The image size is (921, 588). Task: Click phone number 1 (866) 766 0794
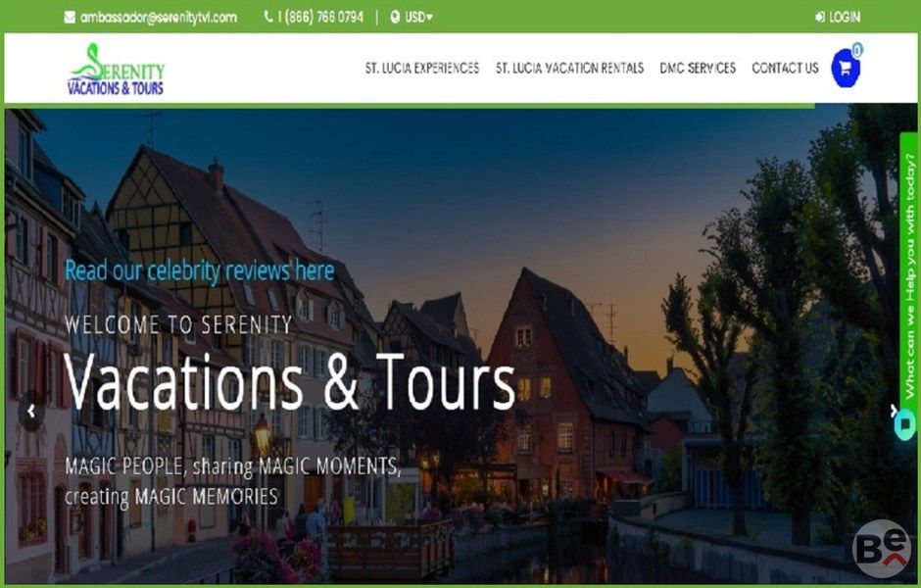(320, 17)
